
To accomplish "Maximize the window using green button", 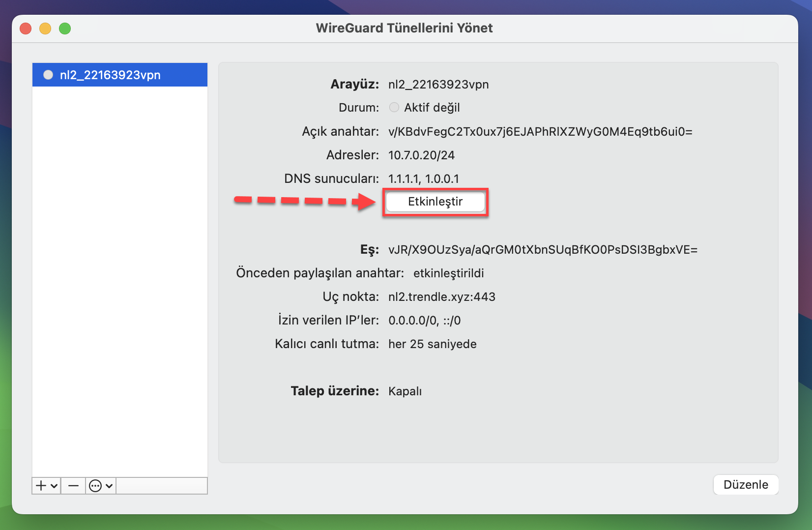I will coord(65,29).
